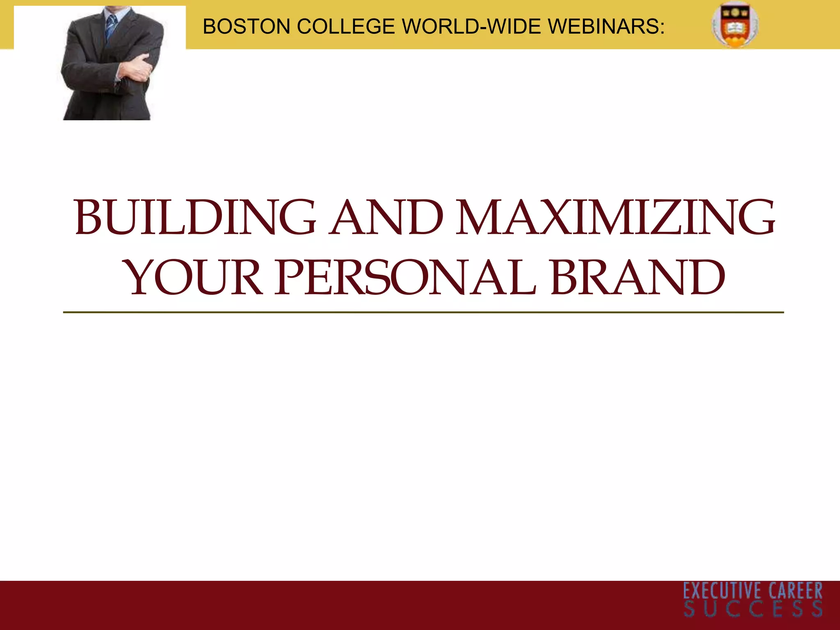Image resolution: width=840 pixels, height=630 pixels.
Task: Click the businessman's hand on his arm
Action: click(137, 68)
